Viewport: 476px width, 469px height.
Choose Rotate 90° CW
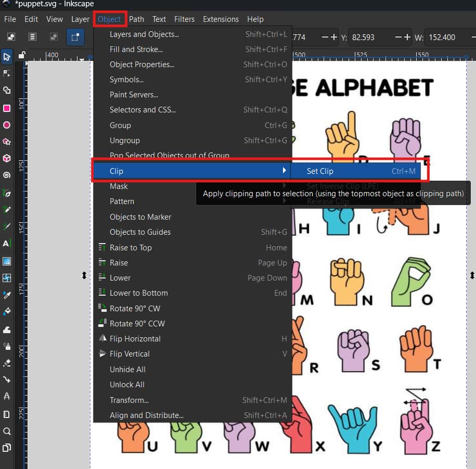pos(192,308)
